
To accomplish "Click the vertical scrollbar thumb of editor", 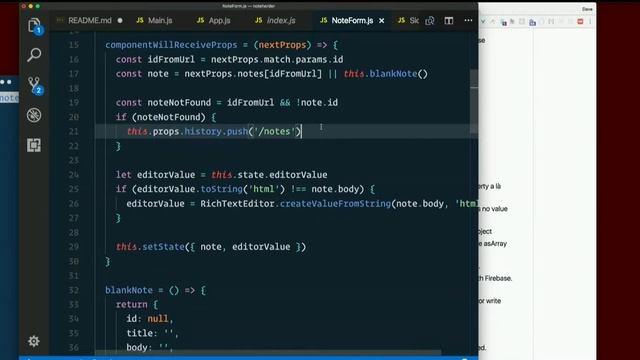I will (474, 101).
